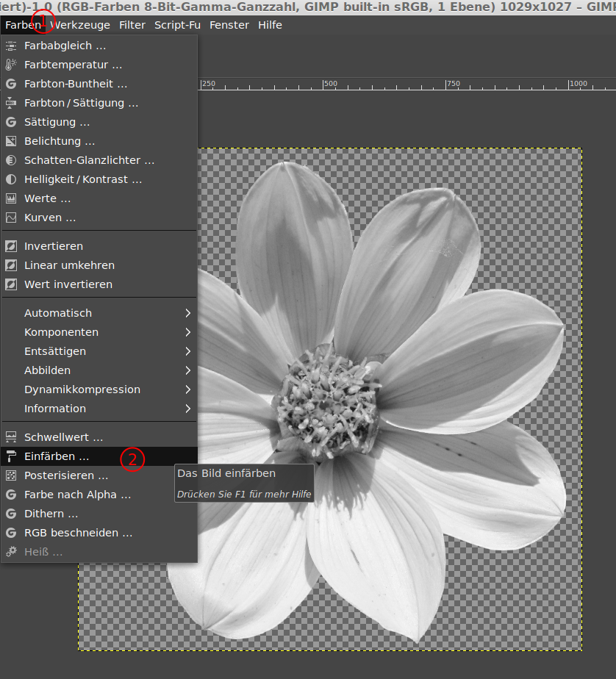The width and height of the screenshot is (616, 679).
Task: Click the Posterisieren icon
Action: pyautogui.click(x=11, y=475)
